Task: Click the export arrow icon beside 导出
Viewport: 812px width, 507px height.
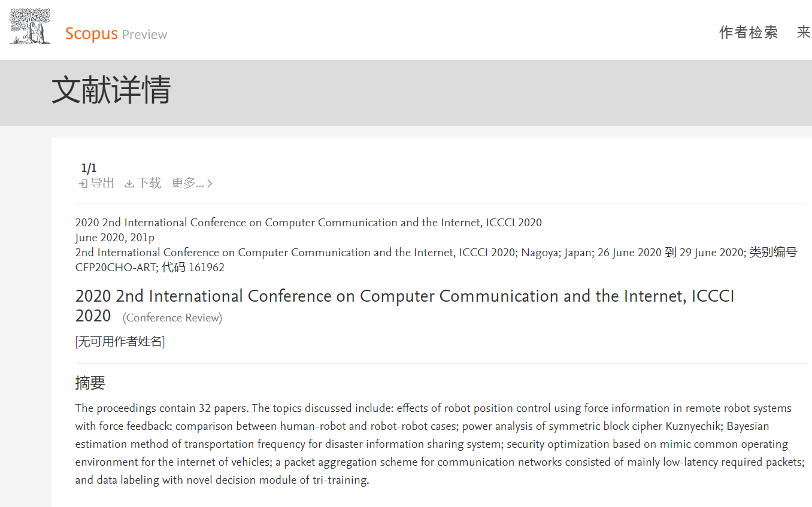Action: (x=83, y=184)
